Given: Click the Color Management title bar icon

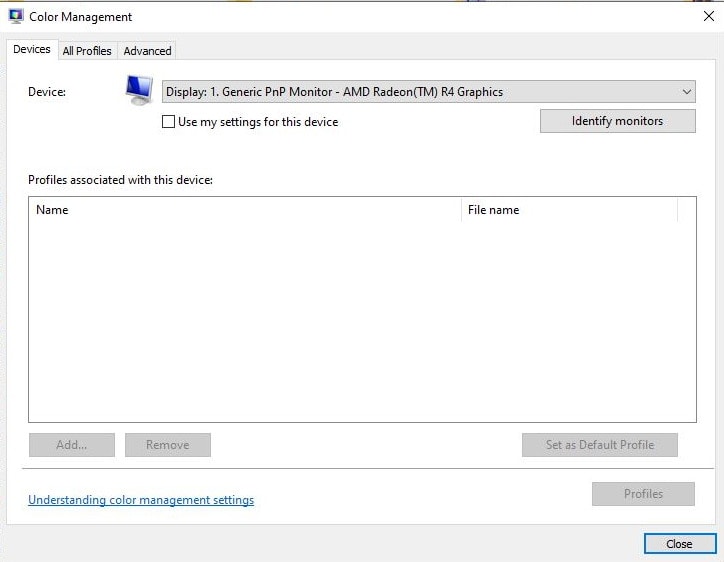Looking at the screenshot, I should [16, 16].
